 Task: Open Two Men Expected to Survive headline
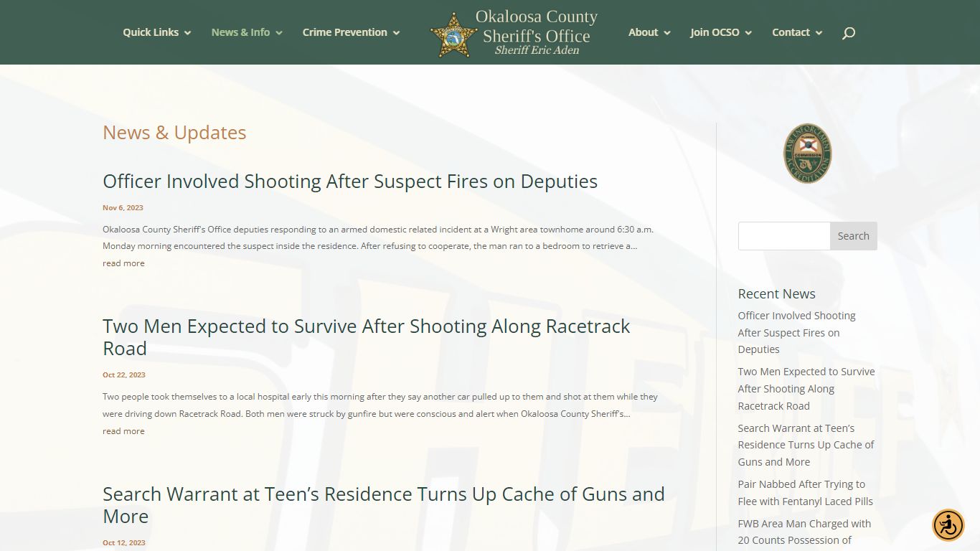[x=366, y=337]
